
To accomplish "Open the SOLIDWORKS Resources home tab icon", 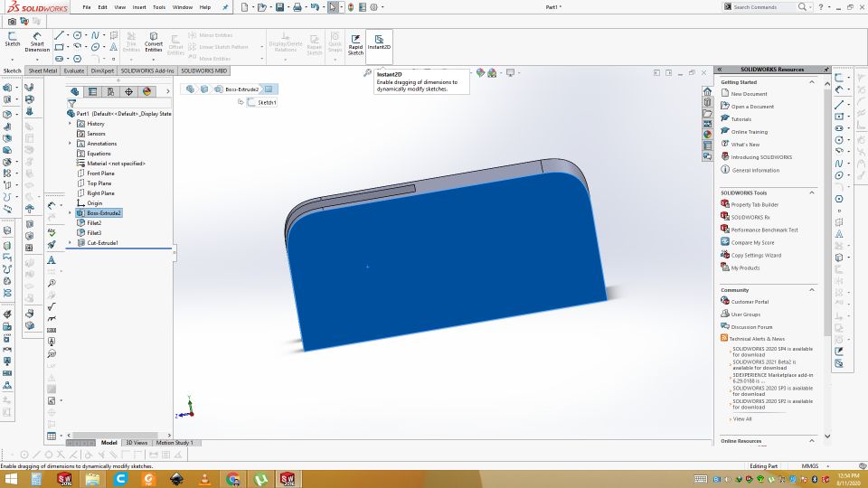I will tap(707, 91).
